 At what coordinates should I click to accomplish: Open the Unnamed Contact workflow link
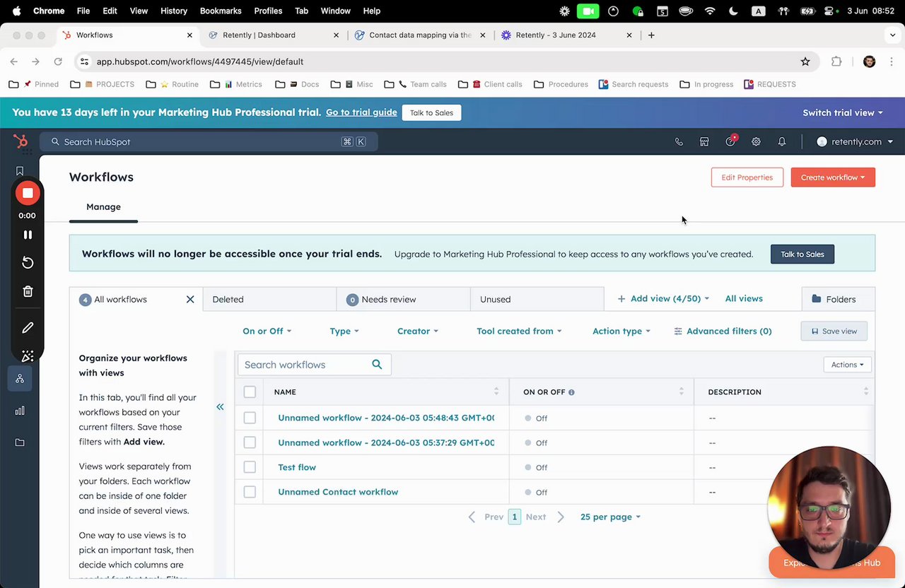coord(338,492)
